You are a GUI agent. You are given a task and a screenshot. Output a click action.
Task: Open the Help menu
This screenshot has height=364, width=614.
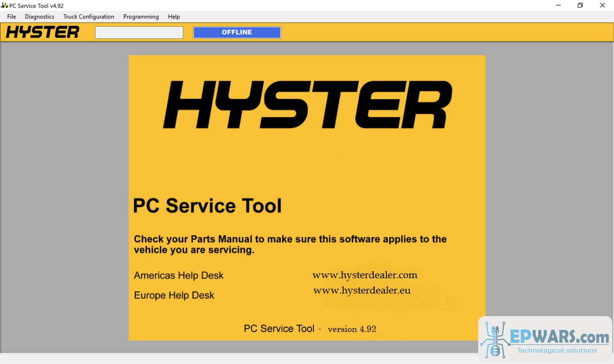coord(174,17)
